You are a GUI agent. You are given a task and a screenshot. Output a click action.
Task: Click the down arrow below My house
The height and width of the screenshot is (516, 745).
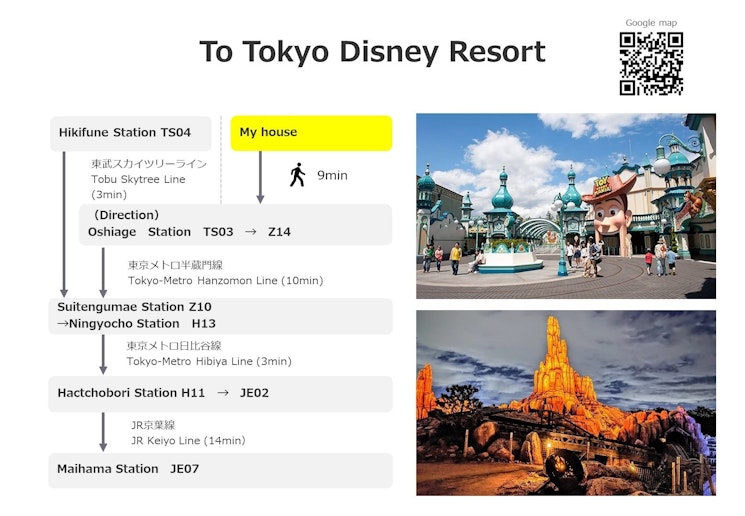coord(260,177)
